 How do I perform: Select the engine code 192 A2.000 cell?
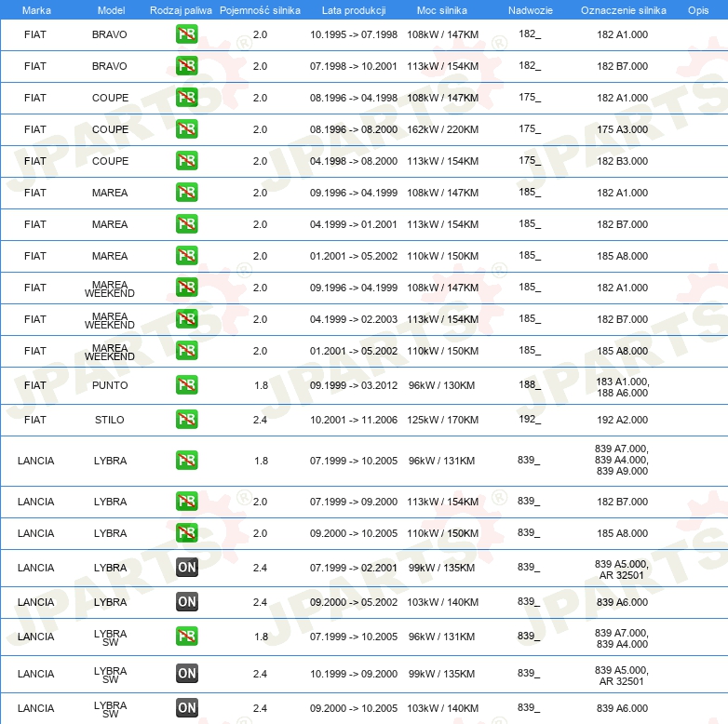pyautogui.click(x=622, y=420)
